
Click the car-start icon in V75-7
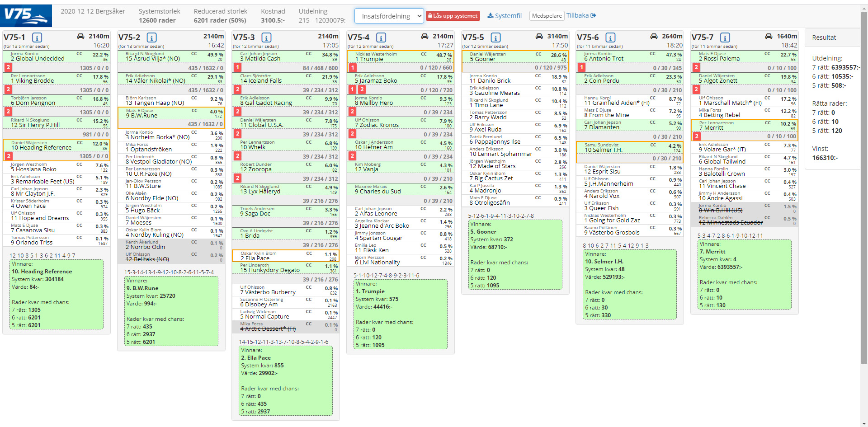click(769, 36)
